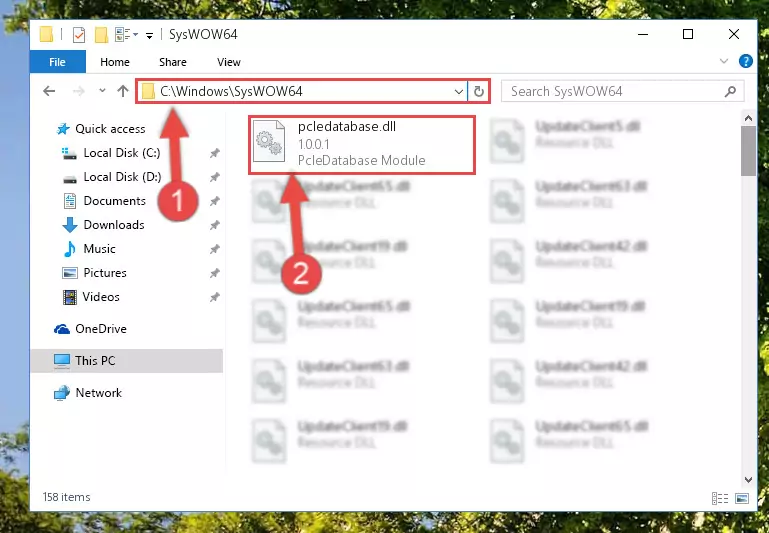Refresh the SysWOW64 folder view
Screen dimensions: 769x533
point(479,91)
